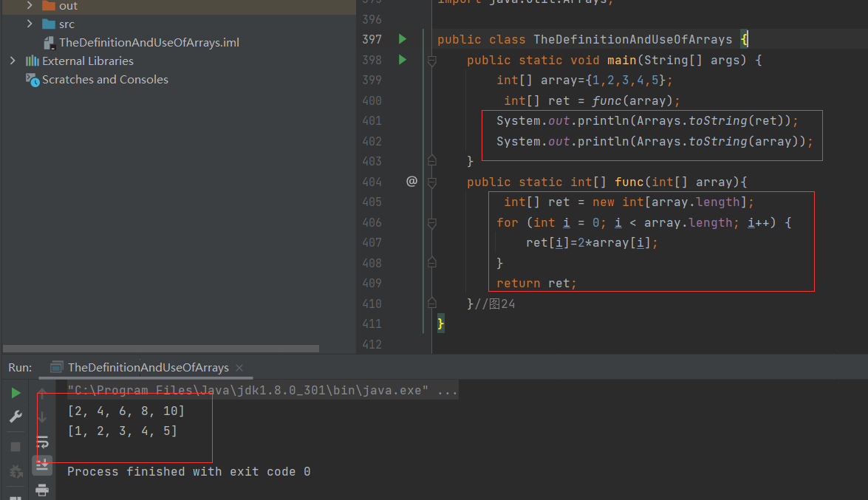This screenshot has height=500, width=868.
Task: Select src in the project tree
Action: (66, 24)
